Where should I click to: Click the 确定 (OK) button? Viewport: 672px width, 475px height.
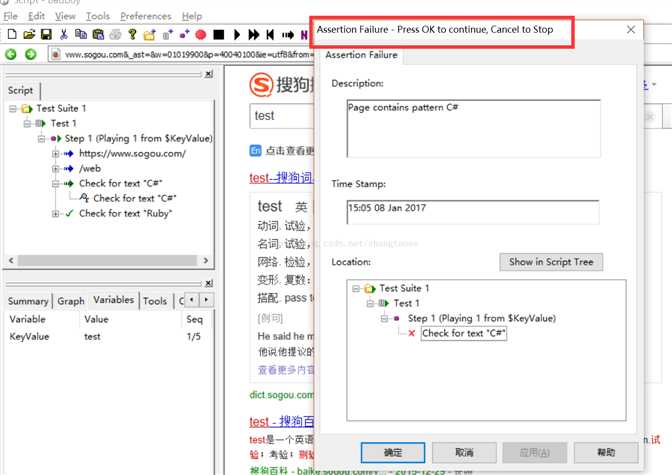coord(393,453)
